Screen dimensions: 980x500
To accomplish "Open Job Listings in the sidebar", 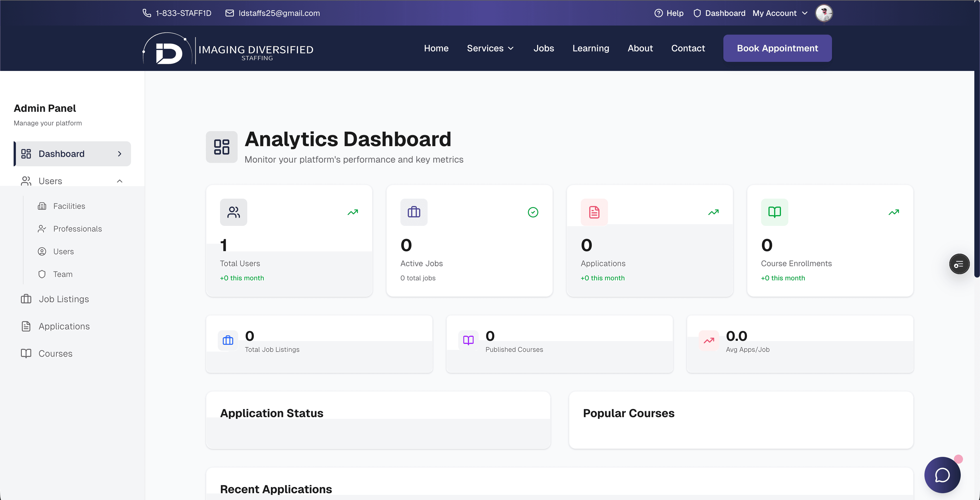I will coord(64,299).
